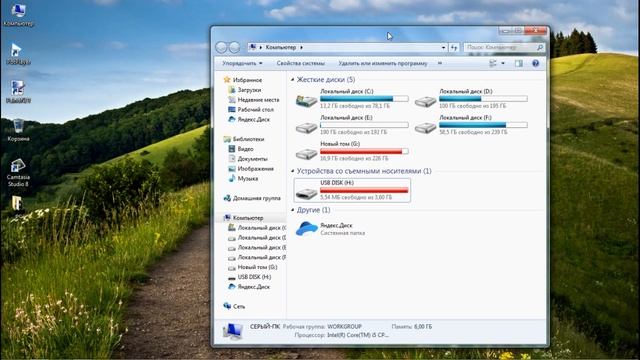
Task: Click Компьютер breadcrumb in address bar
Action: click(x=281, y=47)
